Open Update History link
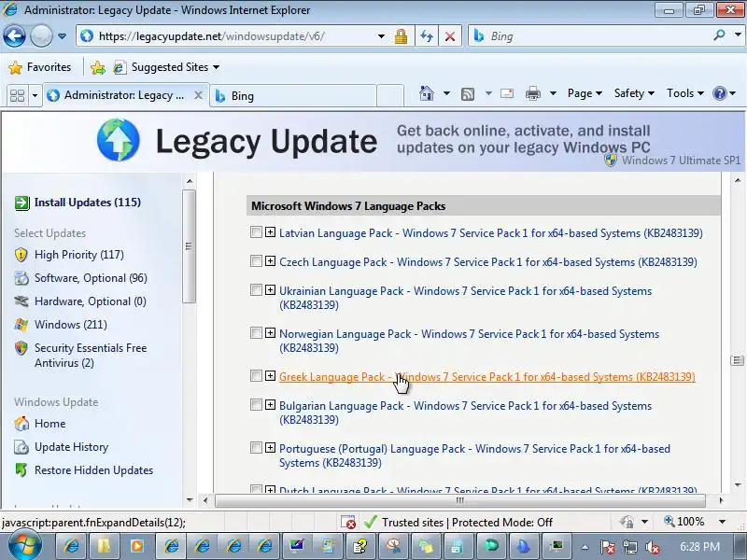Viewport: 747px width, 560px height. 72,447
